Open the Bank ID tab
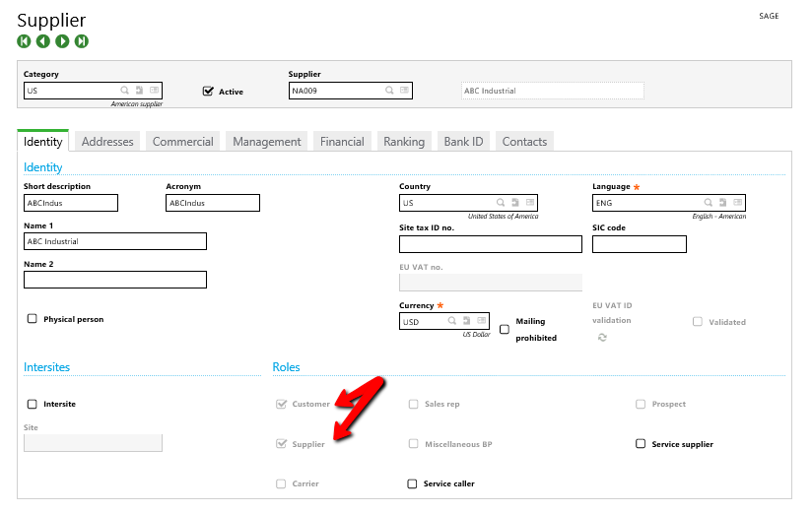Viewport: 812px width, 513px height. (x=463, y=142)
